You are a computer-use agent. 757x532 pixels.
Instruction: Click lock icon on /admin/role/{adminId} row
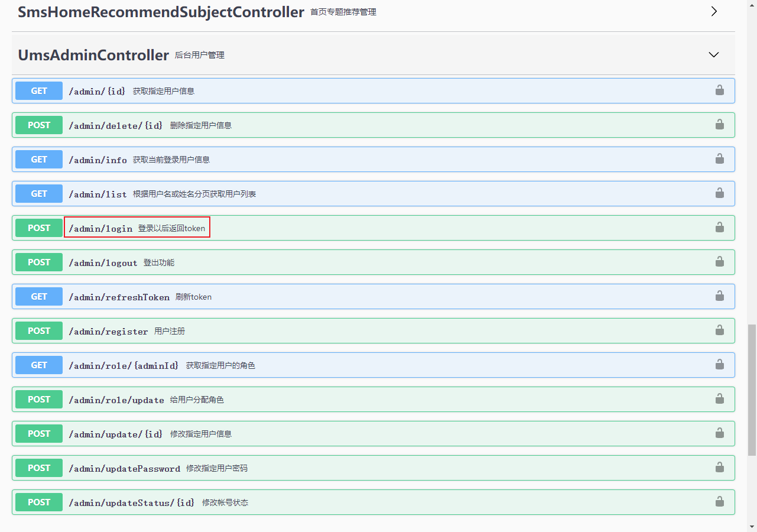coord(719,365)
